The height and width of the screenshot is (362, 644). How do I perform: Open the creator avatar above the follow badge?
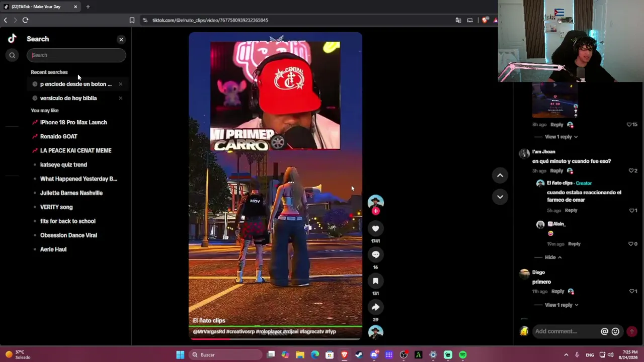(x=375, y=201)
